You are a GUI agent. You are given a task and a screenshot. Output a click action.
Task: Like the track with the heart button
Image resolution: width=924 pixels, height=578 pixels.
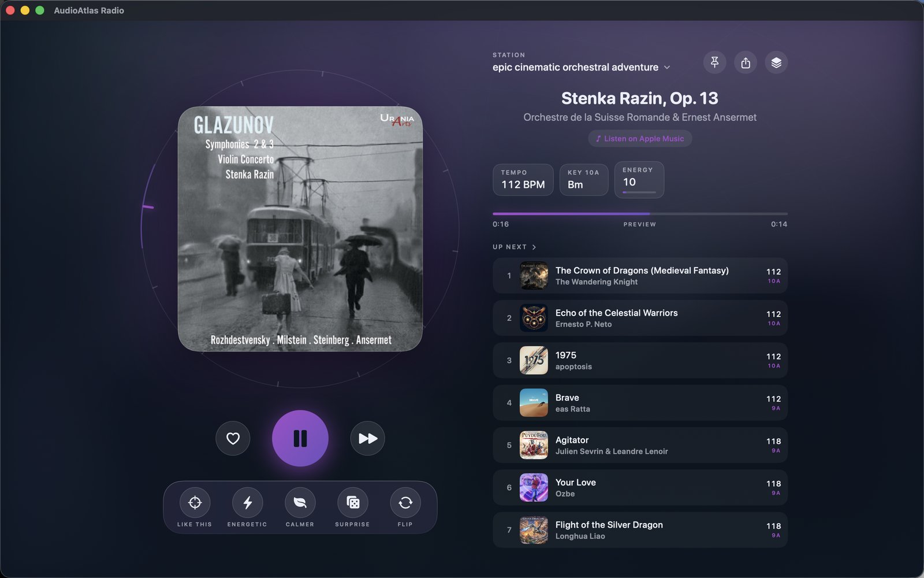point(233,439)
